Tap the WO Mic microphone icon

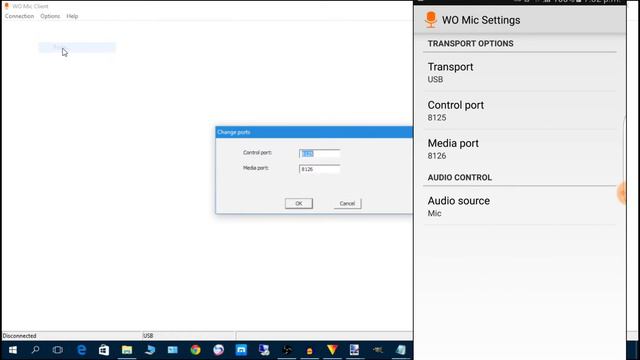[431, 20]
